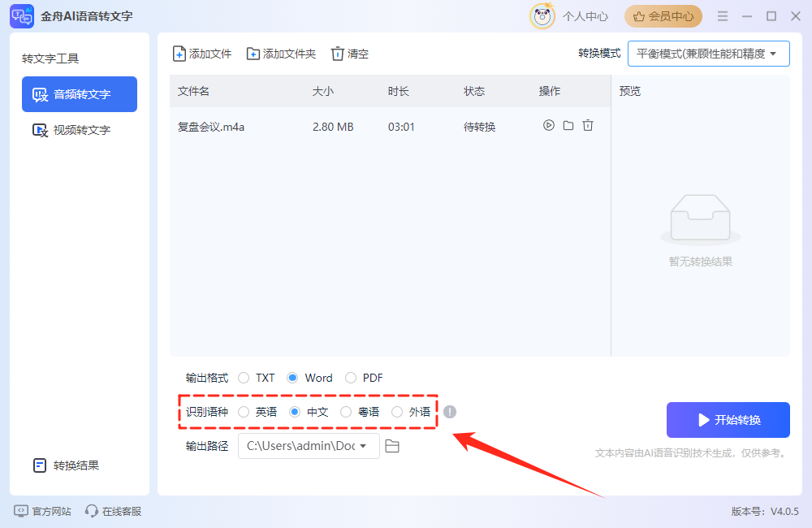Click the 操作 column header
This screenshot has width=812, height=528.
coord(550,91)
